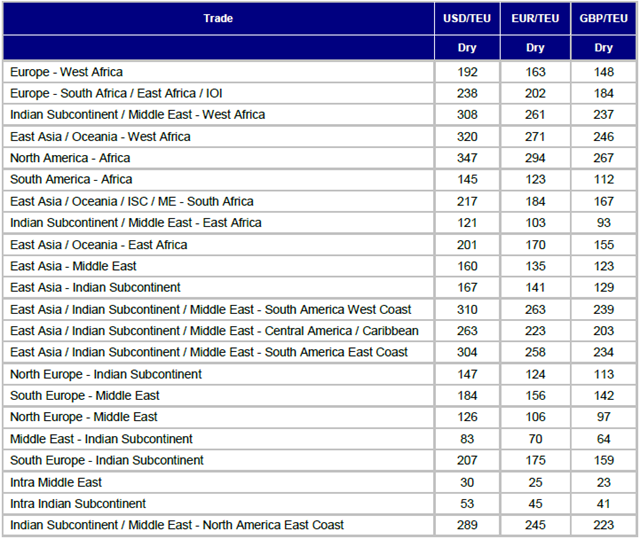Click GBP value 97 for North Europe - Middle East
Image resolution: width=640 pixels, height=539 pixels.
point(603,417)
